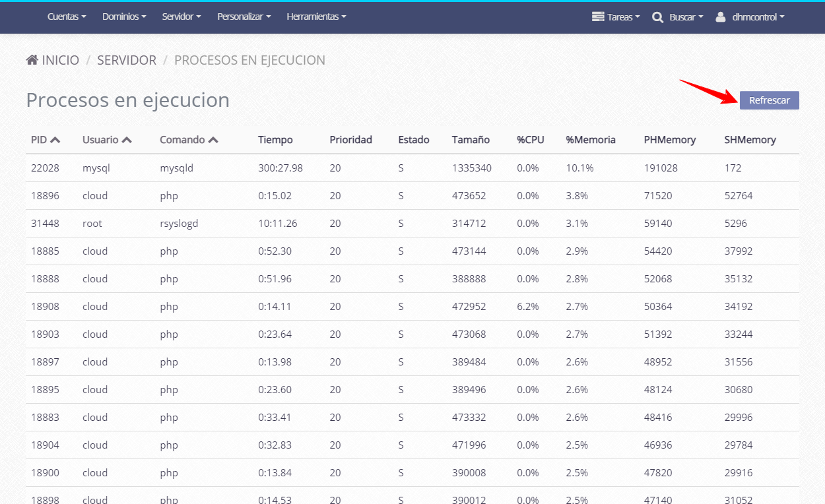The height and width of the screenshot is (504, 825).
Task: Select PID 22028 cell
Action: tap(45, 168)
